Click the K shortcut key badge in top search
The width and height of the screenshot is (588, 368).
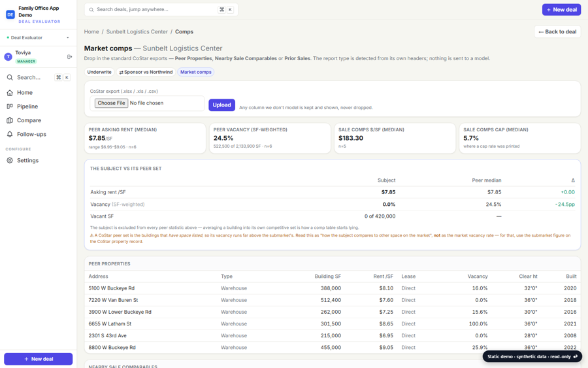(x=230, y=10)
